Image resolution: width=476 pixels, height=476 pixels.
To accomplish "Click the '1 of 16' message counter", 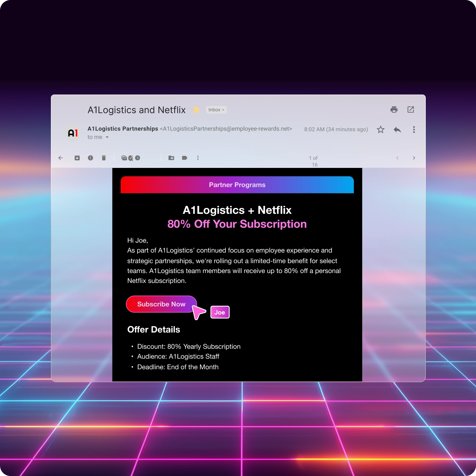I will [x=313, y=161].
